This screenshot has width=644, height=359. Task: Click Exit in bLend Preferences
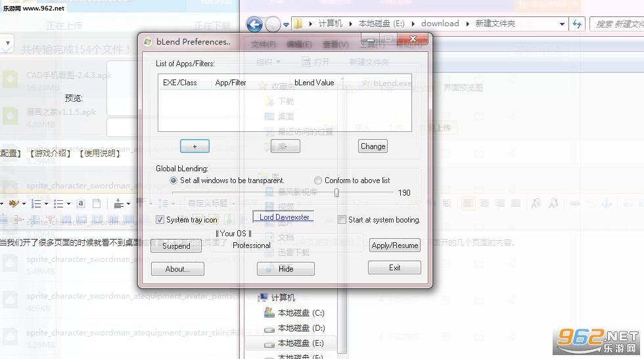pos(394,268)
